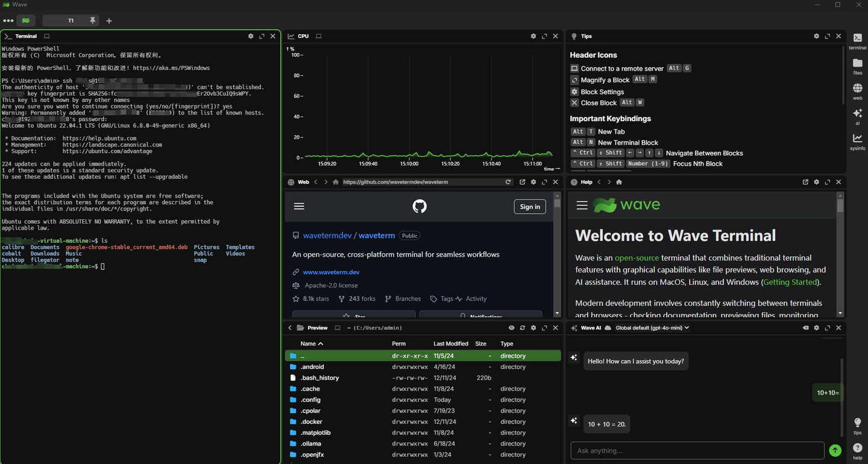Image resolution: width=868 pixels, height=464 pixels.
Task: Click the GitHub Sign in button
Action: (529, 207)
